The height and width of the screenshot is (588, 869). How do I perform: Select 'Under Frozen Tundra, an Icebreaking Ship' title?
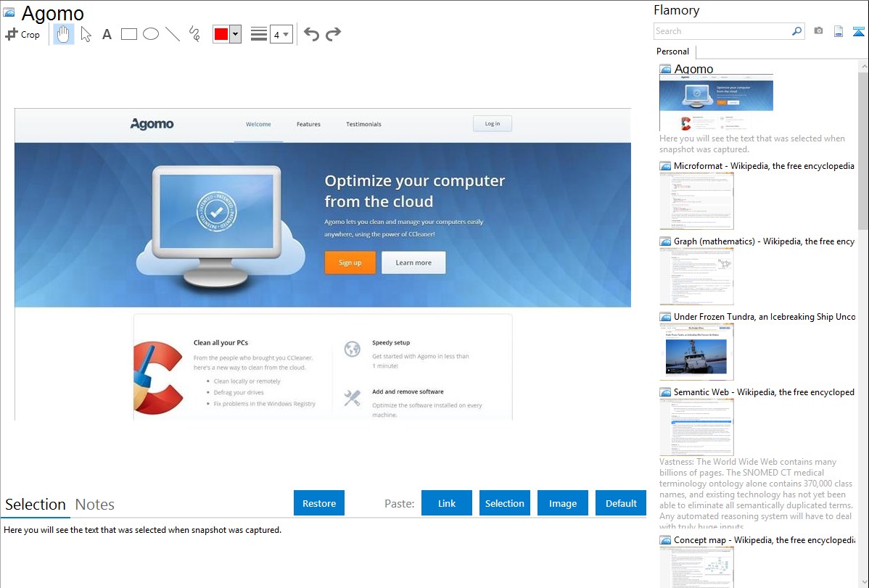pyautogui.click(x=765, y=317)
